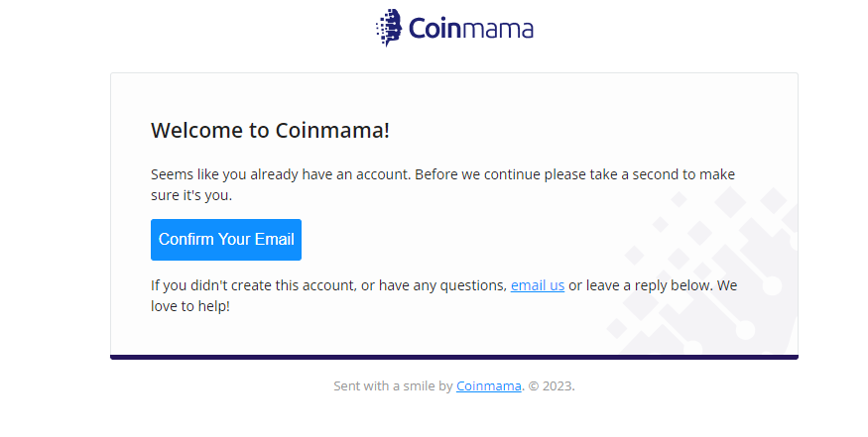Image resolution: width=868 pixels, height=437 pixels.
Task: Click the light "mama" part of header wordmark
Action: click(497, 31)
